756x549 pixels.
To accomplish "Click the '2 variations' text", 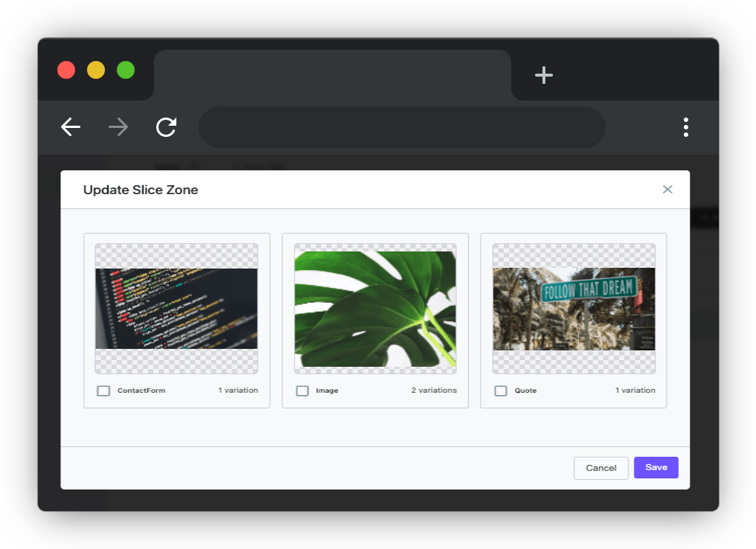I will tap(434, 391).
